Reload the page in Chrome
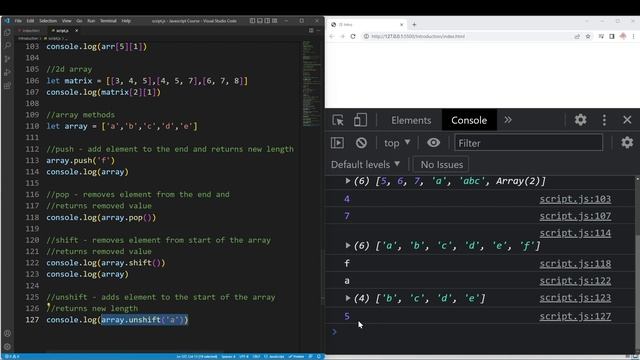The height and width of the screenshot is (360, 640). click(x=353, y=36)
